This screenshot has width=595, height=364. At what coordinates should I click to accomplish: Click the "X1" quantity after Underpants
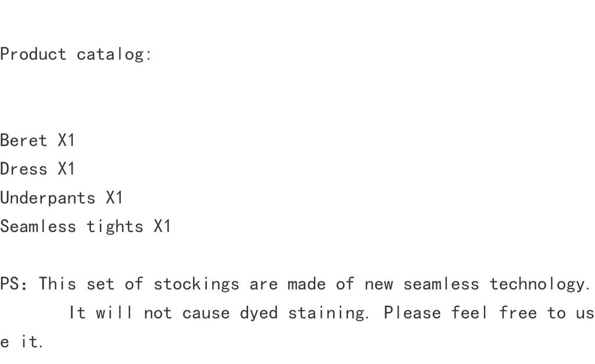point(114,198)
